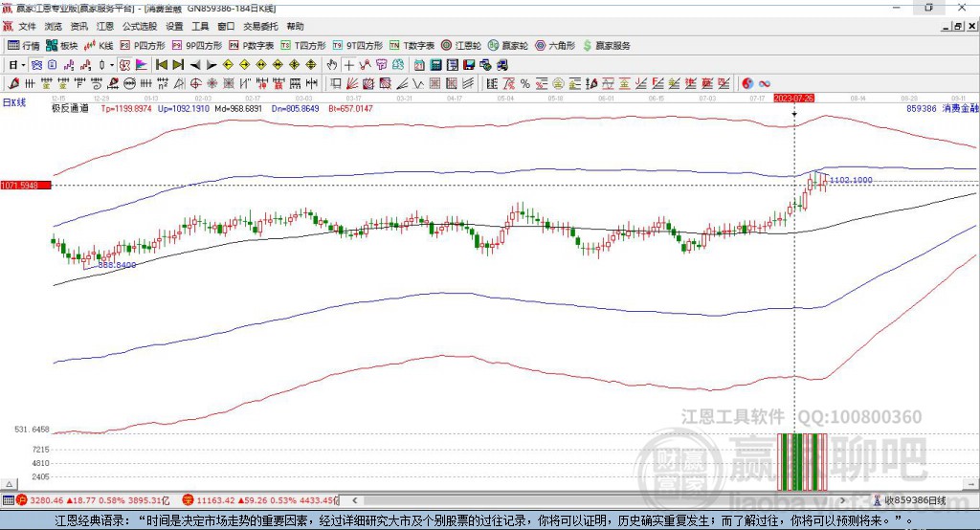
Task: Click the 极反通道 indicator name
Action: click(x=70, y=108)
